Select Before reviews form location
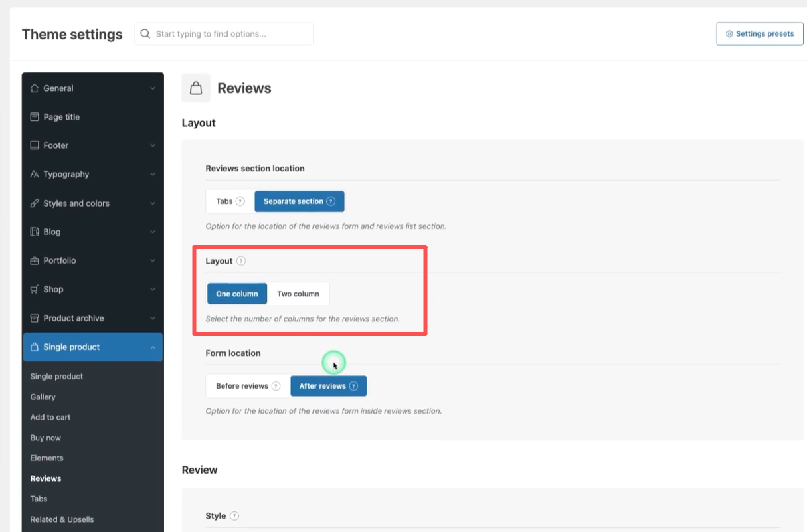 coord(242,386)
